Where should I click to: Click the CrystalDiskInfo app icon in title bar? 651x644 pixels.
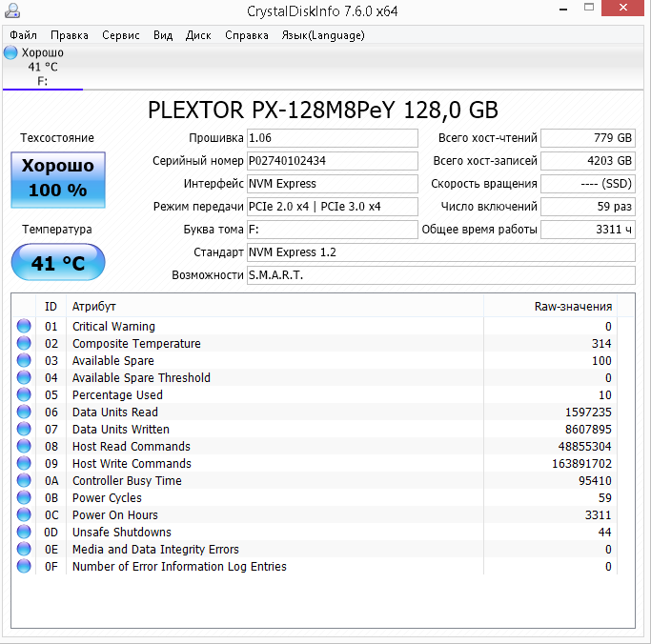pyautogui.click(x=12, y=10)
